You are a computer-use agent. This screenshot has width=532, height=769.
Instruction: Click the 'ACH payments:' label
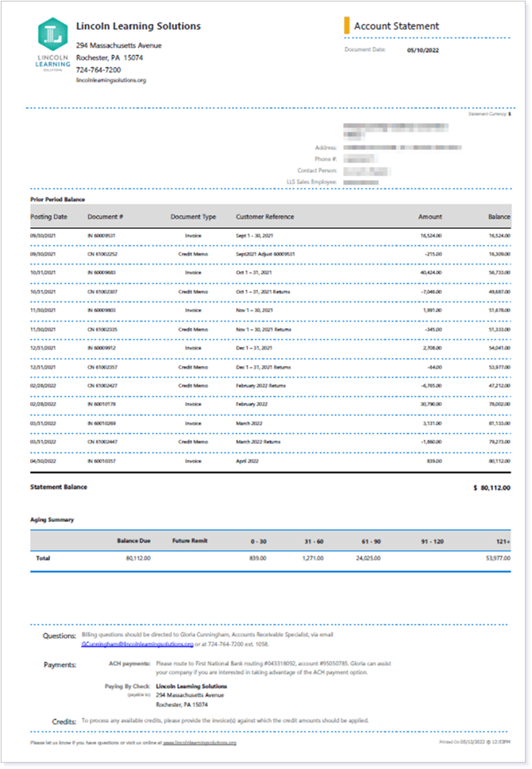pos(129,663)
